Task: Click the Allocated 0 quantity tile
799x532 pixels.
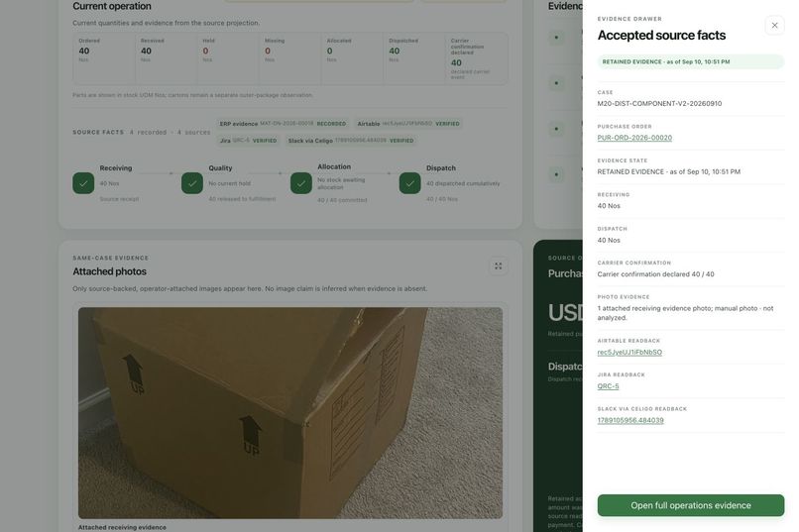Action: point(352,57)
